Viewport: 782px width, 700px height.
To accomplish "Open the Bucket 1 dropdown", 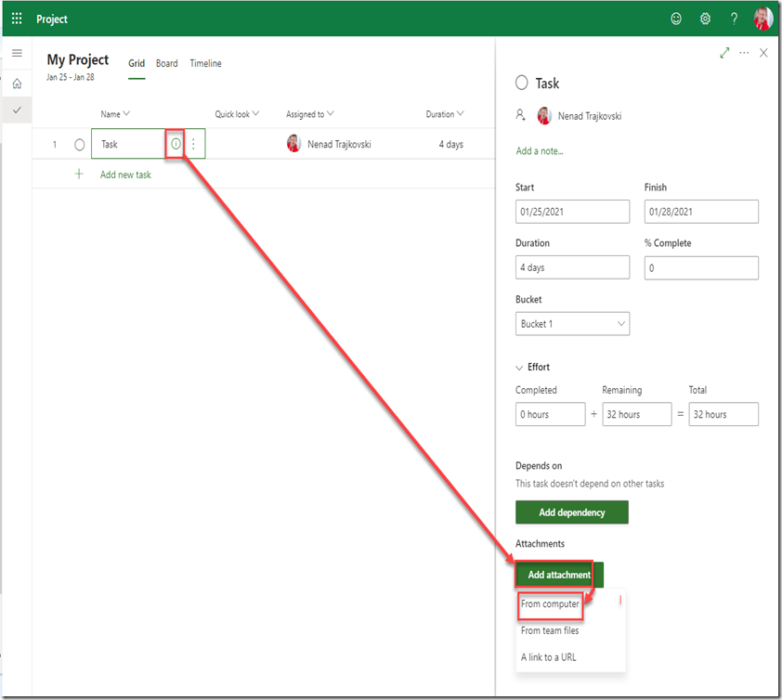I will [572, 324].
